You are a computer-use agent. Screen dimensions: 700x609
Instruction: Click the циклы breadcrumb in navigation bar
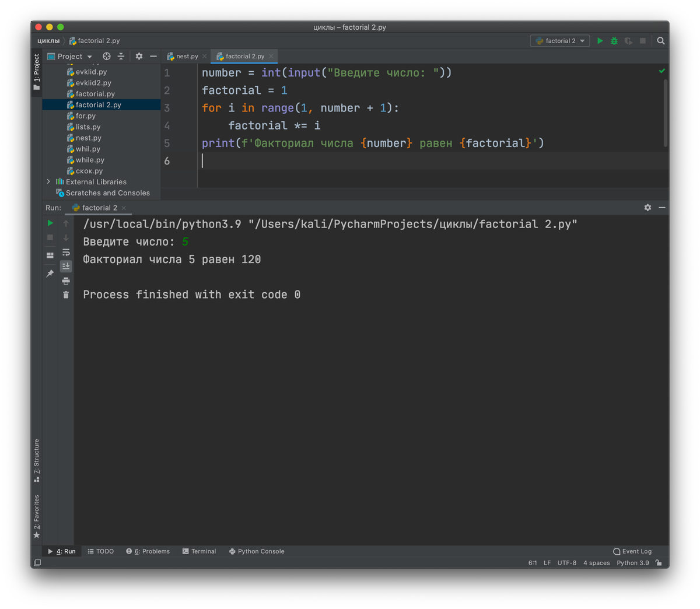[48, 41]
